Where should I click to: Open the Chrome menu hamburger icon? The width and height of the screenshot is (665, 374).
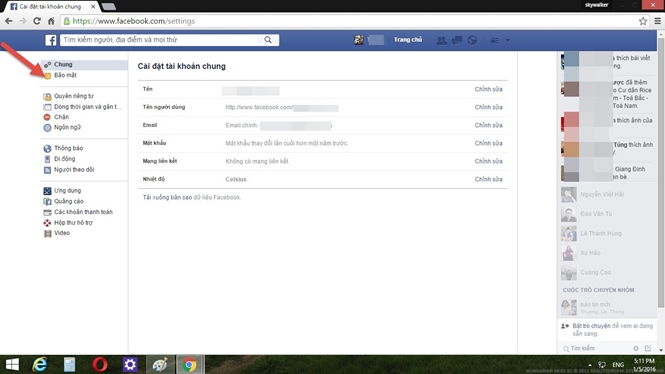coord(658,21)
